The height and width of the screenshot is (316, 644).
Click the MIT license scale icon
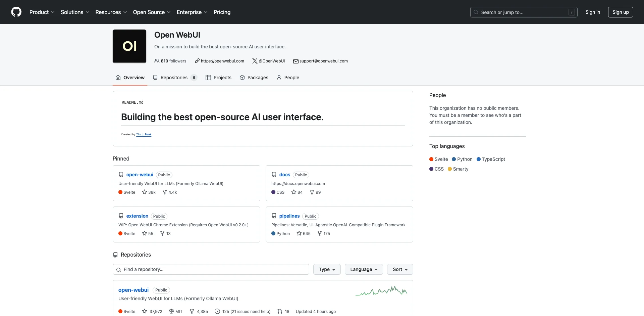tap(171, 311)
